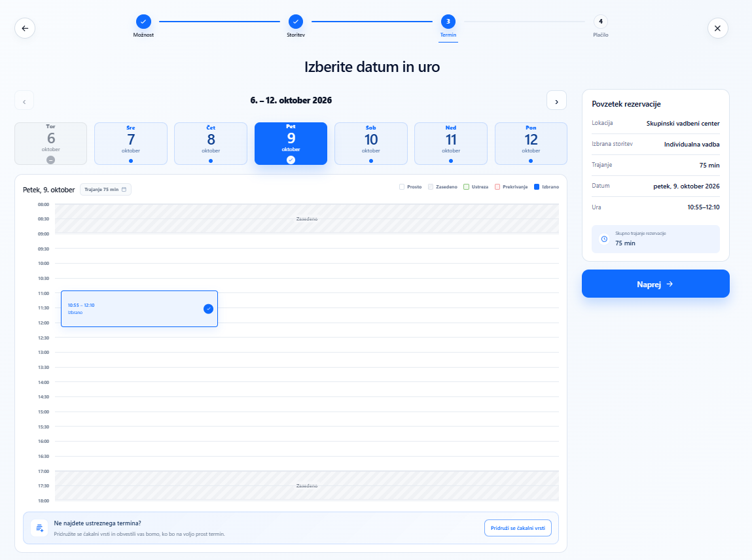Screen dimensions: 752x560
Task: Select Friday 9 oktober
Action: [291, 143]
